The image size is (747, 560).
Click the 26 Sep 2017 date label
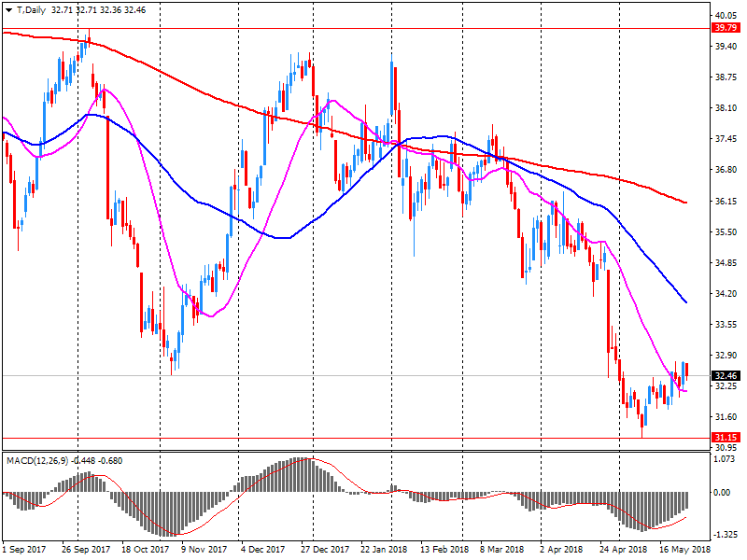click(86, 550)
